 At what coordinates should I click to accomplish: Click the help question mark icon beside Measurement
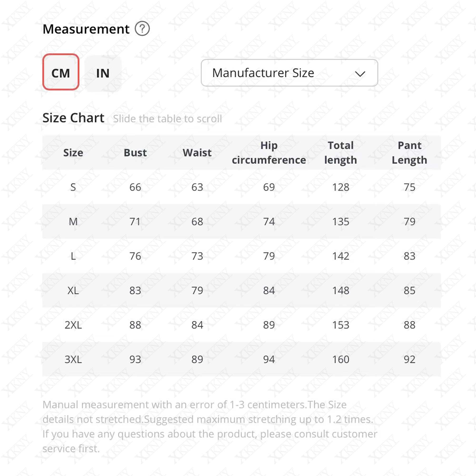coord(142,29)
